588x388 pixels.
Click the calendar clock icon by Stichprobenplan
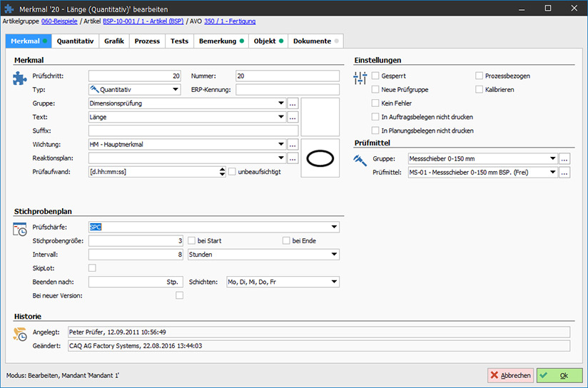click(19, 229)
